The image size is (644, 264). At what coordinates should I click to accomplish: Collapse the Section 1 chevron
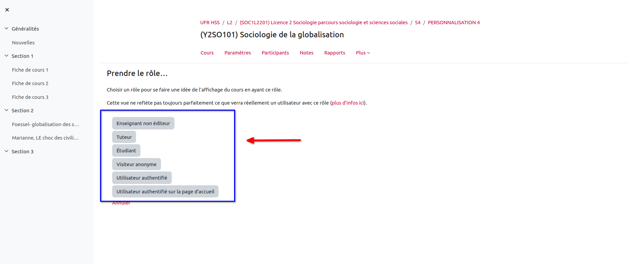6,56
